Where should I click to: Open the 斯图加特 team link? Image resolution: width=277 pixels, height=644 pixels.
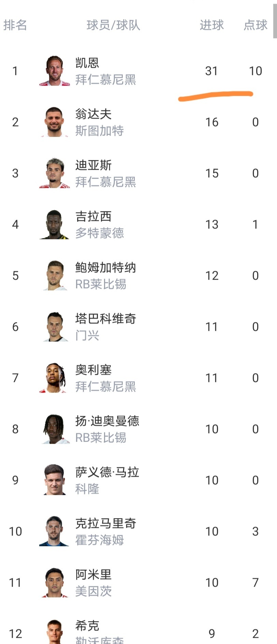point(99,131)
